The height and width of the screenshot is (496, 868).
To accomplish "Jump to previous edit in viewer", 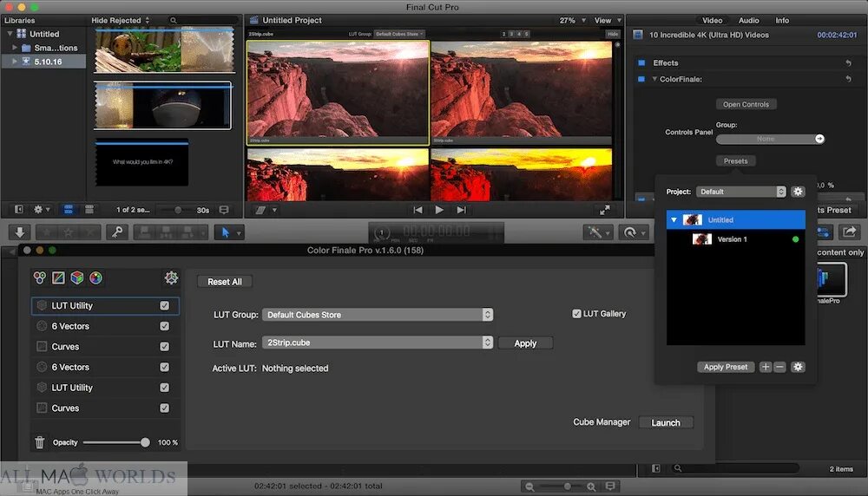I will coord(418,210).
